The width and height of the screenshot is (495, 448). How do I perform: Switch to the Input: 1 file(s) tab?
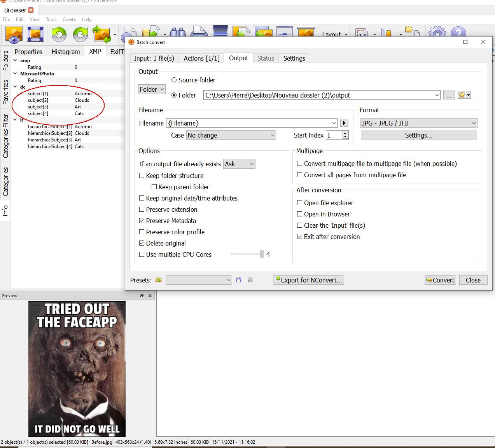(x=154, y=58)
